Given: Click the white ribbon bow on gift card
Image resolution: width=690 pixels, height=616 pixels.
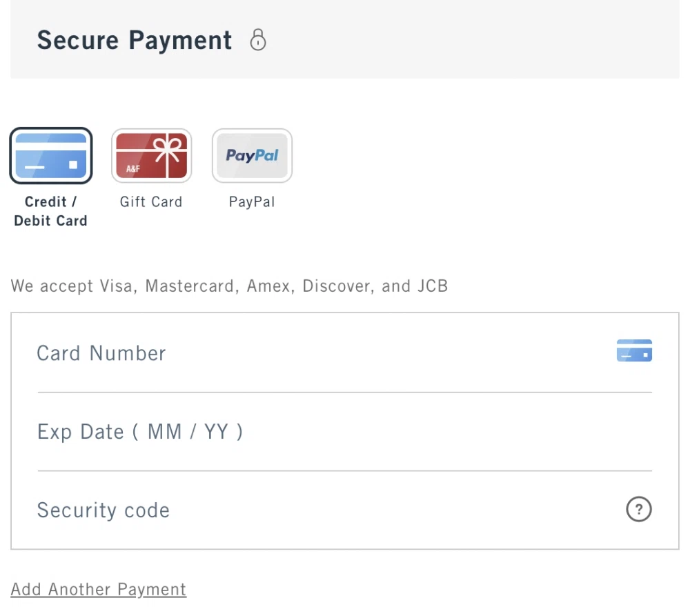Looking at the screenshot, I should click(x=167, y=148).
